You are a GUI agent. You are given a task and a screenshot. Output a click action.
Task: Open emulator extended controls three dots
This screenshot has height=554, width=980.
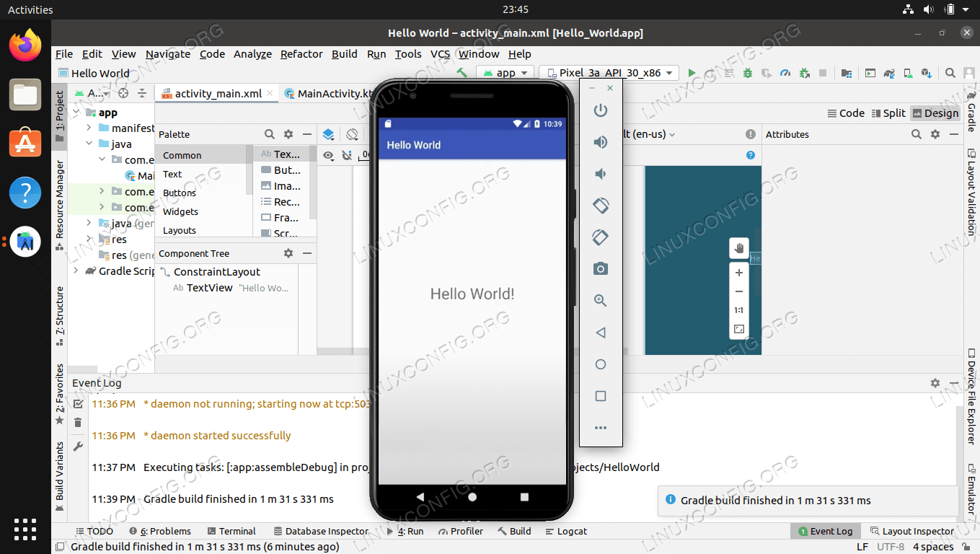[600, 428]
